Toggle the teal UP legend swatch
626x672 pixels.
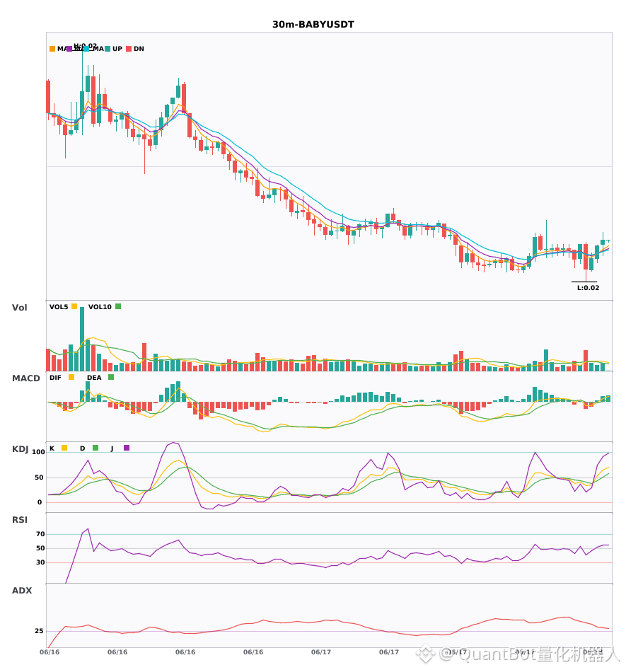coord(108,49)
